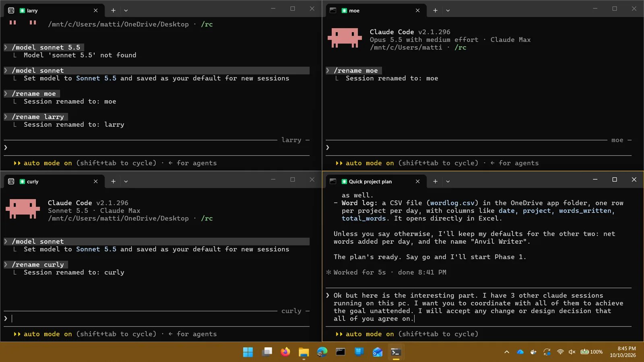The image size is (644, 362).
Task: Add a new tab in curly window
Action: point(113,181)
